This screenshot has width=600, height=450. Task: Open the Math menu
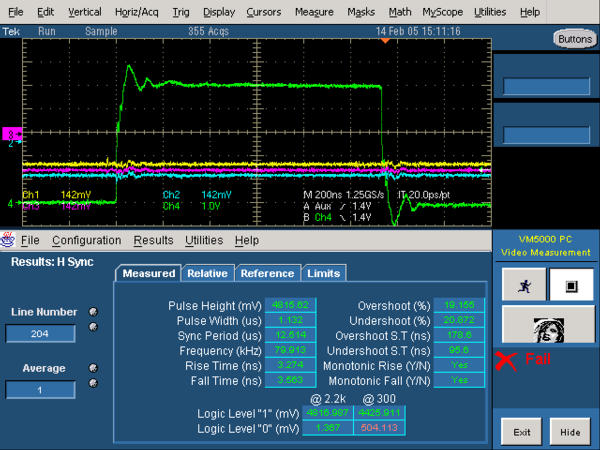[400, 12]
